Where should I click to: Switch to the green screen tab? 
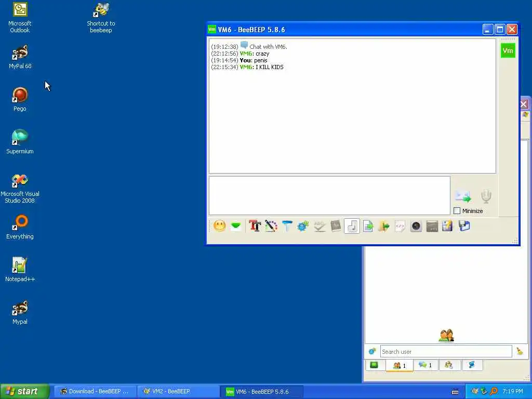point(374,365)
